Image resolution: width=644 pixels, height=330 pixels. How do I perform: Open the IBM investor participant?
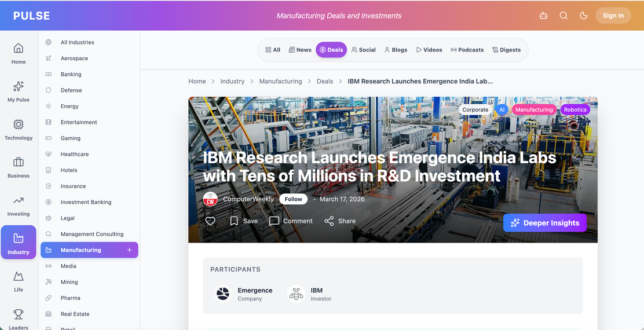(x=309, y=294)
